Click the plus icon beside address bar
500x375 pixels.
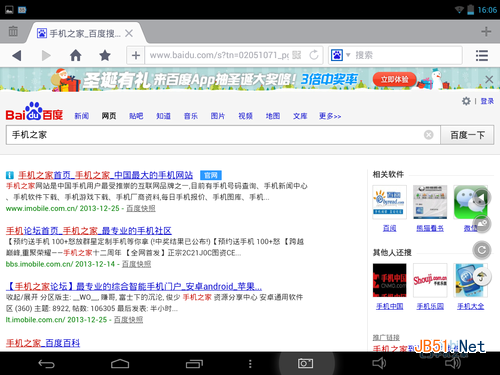136,55
